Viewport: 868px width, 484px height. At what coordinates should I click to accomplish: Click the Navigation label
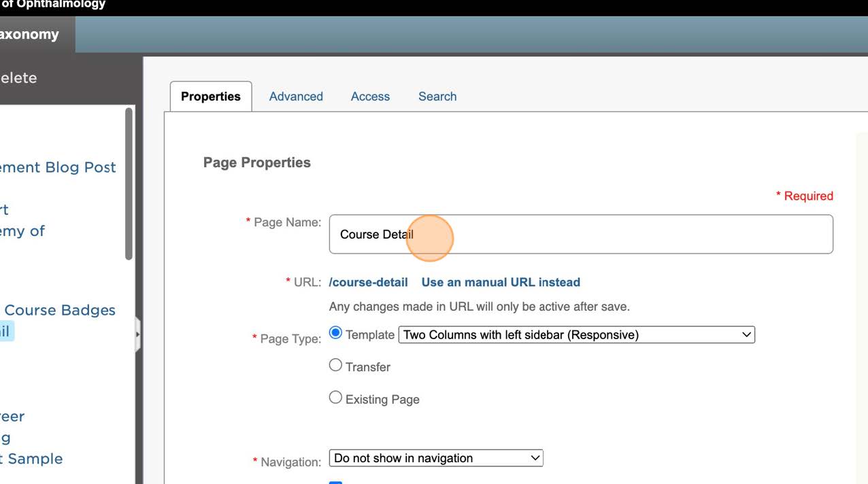click(286, 462)
